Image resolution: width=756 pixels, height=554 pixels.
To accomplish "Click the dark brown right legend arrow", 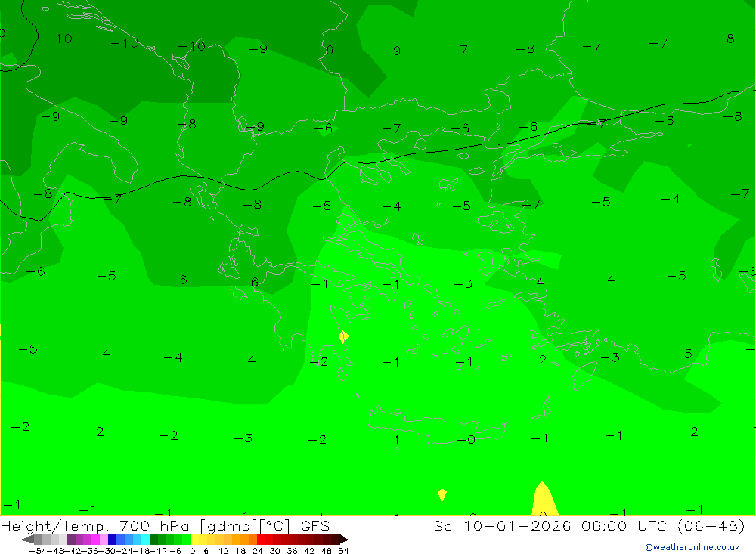I will tap(344, 540).
